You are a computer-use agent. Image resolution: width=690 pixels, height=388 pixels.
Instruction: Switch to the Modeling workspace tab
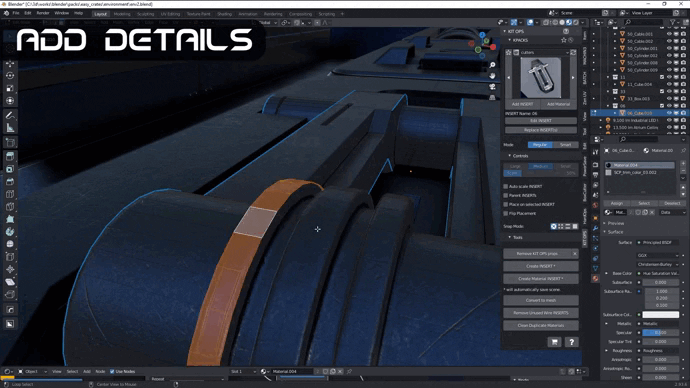[x=122, y=14]
